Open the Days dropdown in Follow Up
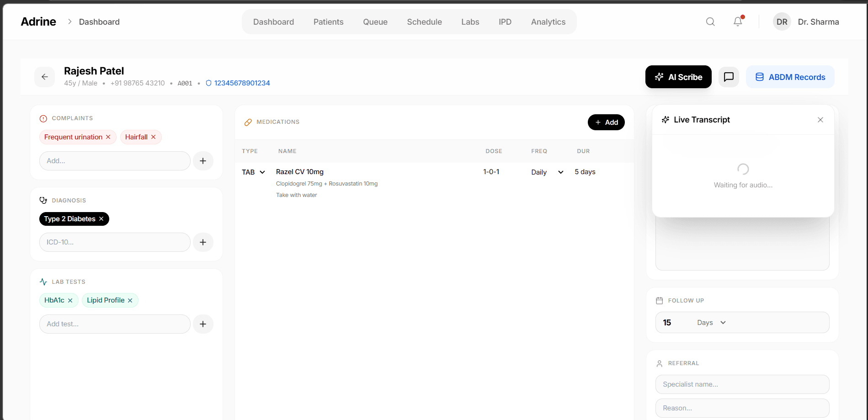Image resolution: width=868 pixels, height=420 pixels. coord(723,322)
